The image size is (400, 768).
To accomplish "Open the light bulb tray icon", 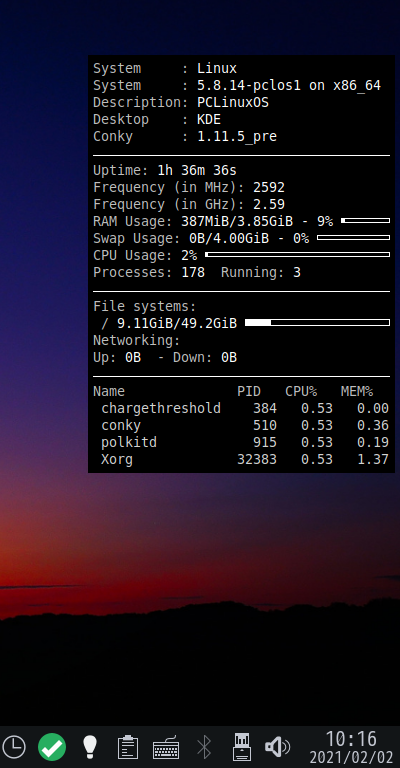I will tap(90, 747).
